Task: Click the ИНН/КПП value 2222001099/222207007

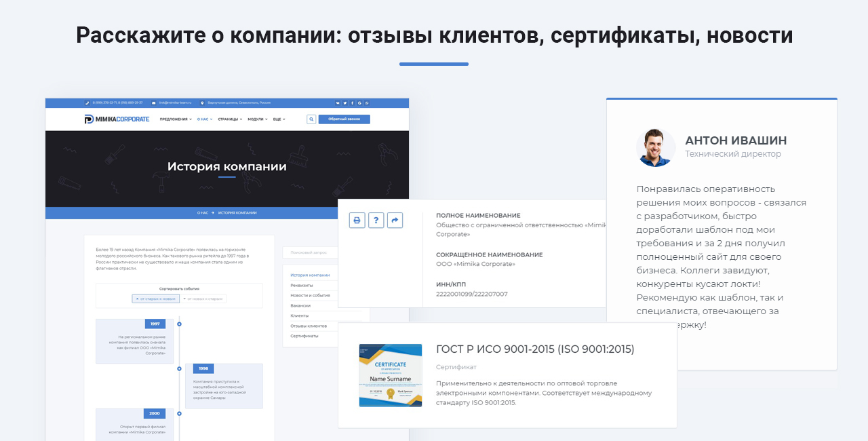Action: 472,294
